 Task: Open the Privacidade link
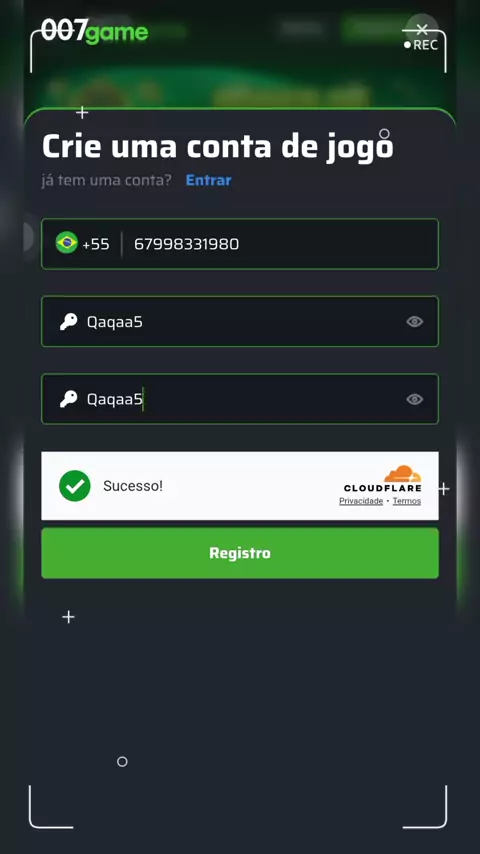[361, 501]
